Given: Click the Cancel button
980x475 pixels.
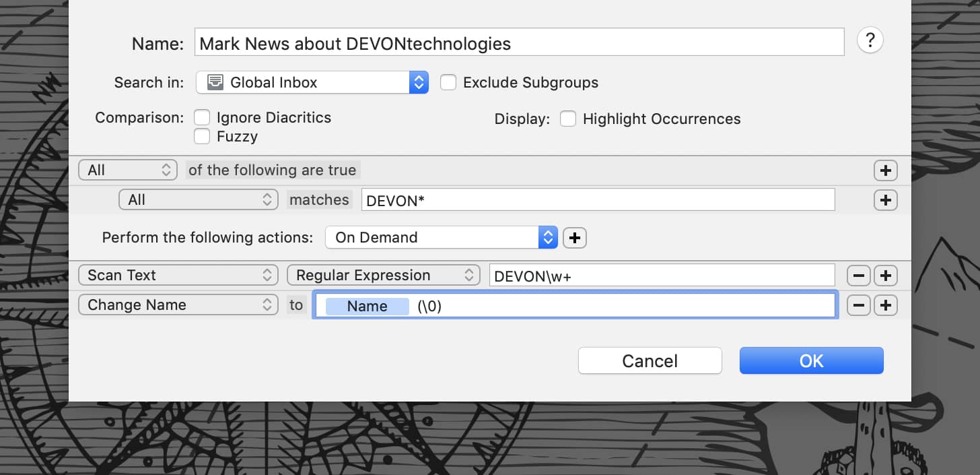Looking at the screenshot, I should tap(650, 361).
